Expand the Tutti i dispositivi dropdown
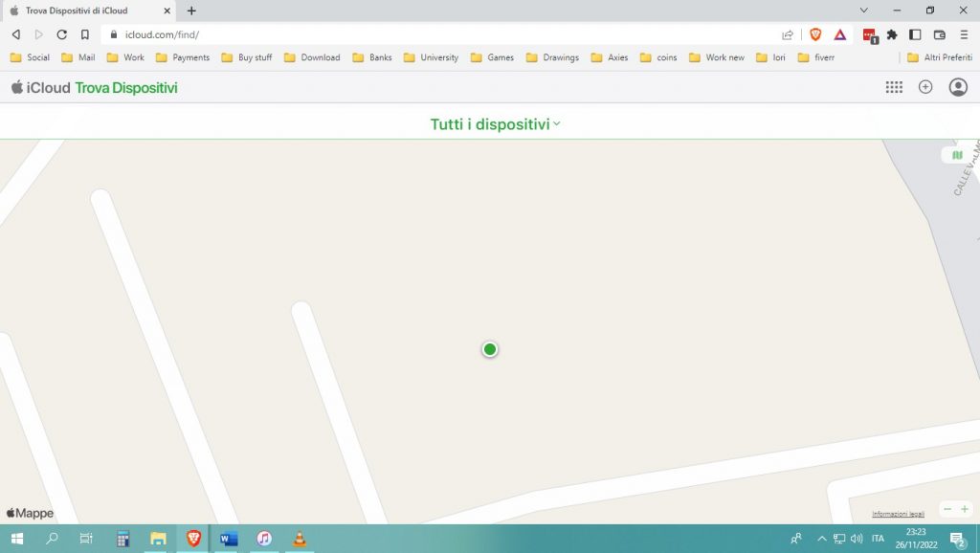The image size is (980, 553). [x=495, y=124]
